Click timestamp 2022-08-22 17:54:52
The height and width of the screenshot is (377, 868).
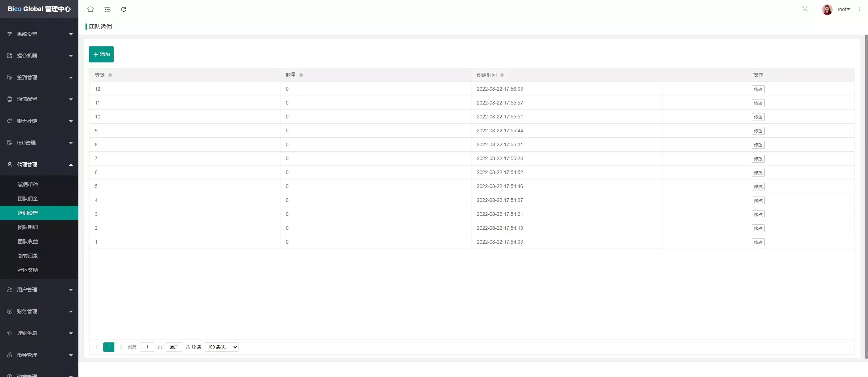[x=500, y=172]
